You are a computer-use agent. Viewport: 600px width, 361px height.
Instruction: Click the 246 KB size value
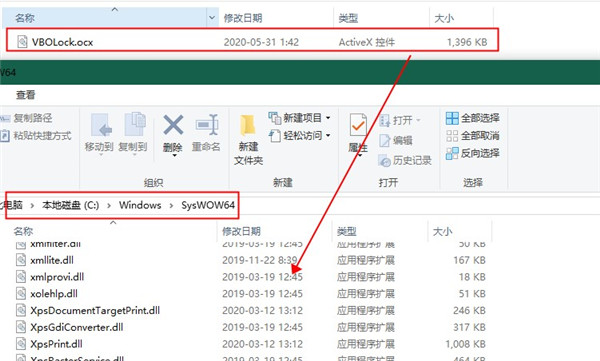(x=469, y=310)
